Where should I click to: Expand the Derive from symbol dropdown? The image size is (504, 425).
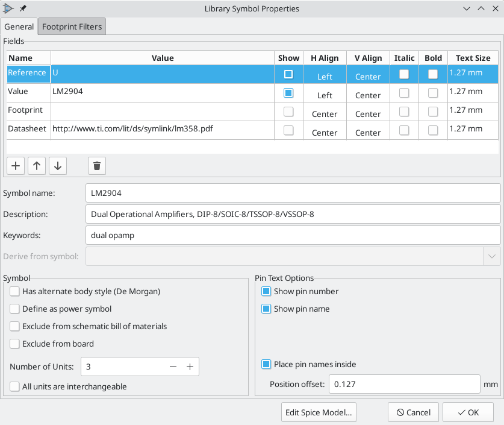(x=492, y=256)
